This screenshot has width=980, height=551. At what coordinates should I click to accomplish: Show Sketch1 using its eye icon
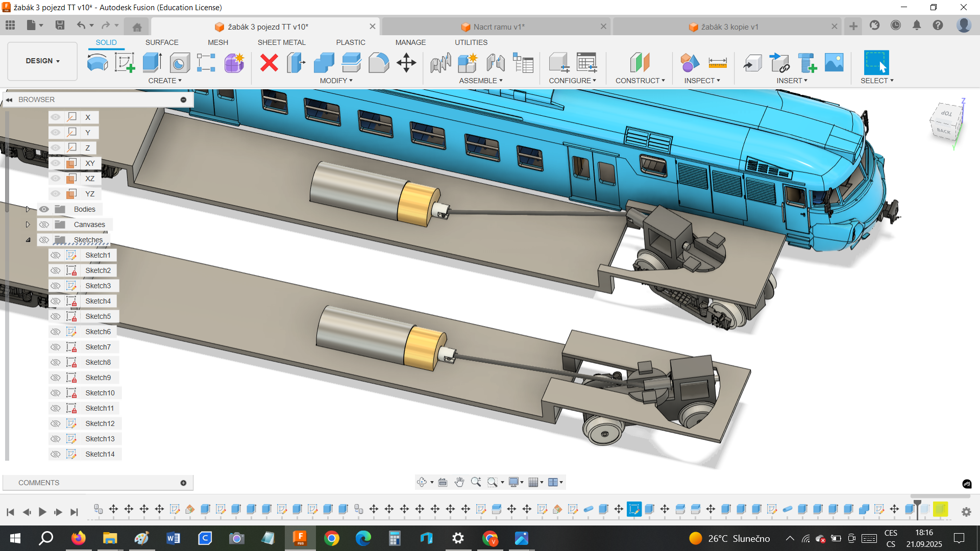click(56, 255)
